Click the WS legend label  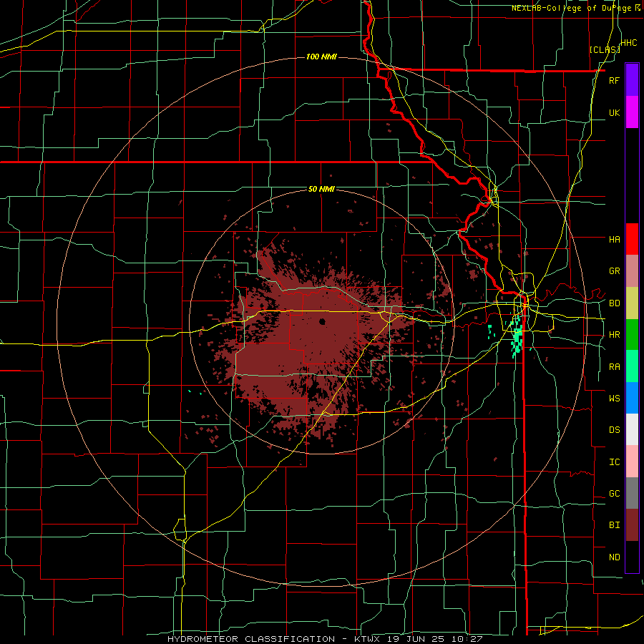click(614, 398)
